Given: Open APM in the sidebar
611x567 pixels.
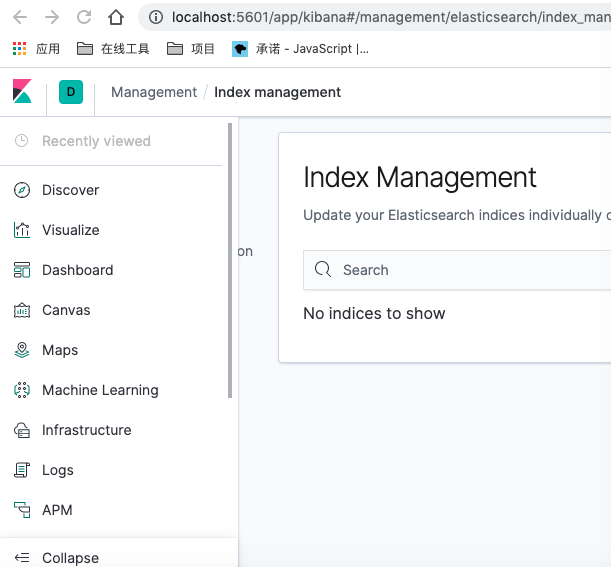Looking at the screenshot, I should (x=57, y=510).
